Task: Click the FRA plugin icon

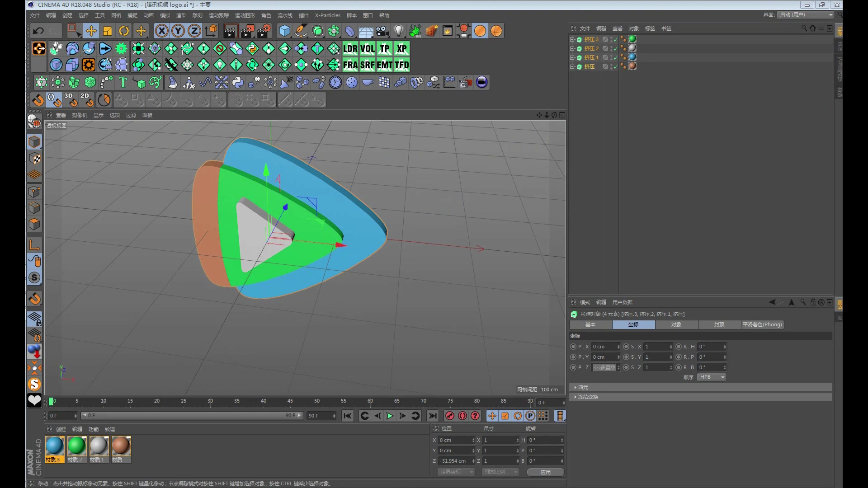Action: coord(350,65)
